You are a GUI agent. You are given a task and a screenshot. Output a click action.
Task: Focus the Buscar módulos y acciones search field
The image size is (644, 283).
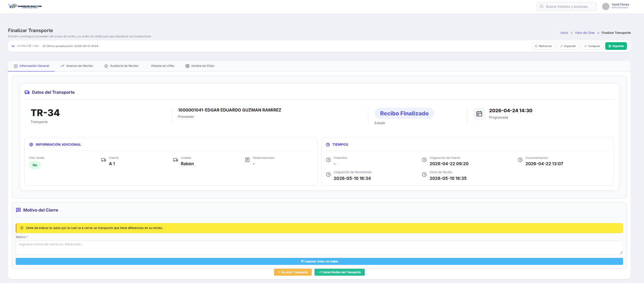pos(567,7)
